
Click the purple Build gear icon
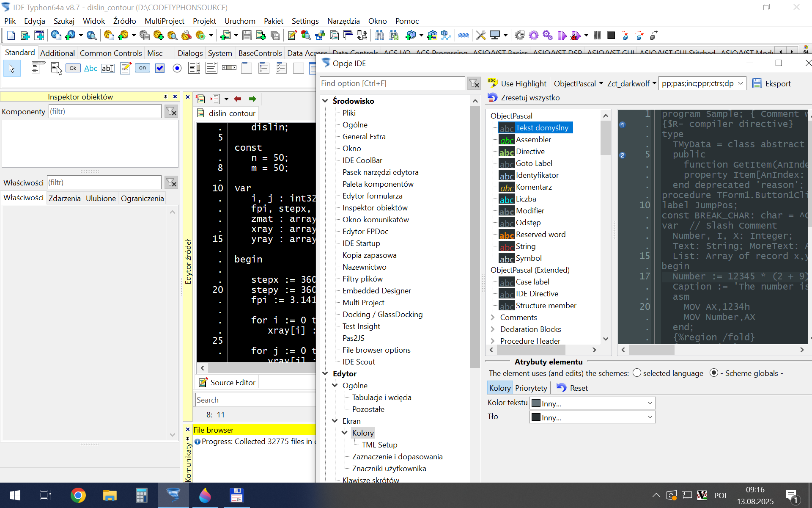click(534, 36)
